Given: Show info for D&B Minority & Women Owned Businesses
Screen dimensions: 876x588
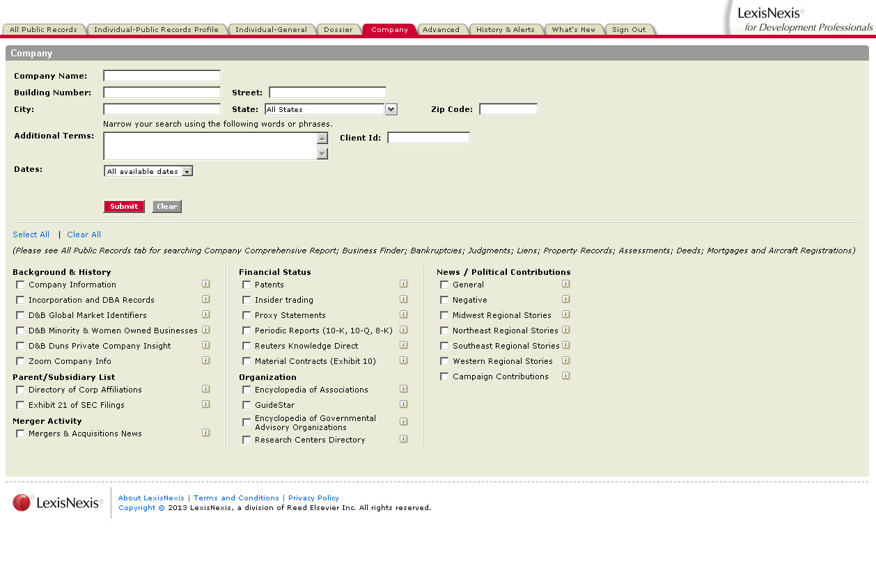Looking at the screenshot, I should [x=206, y=330].
